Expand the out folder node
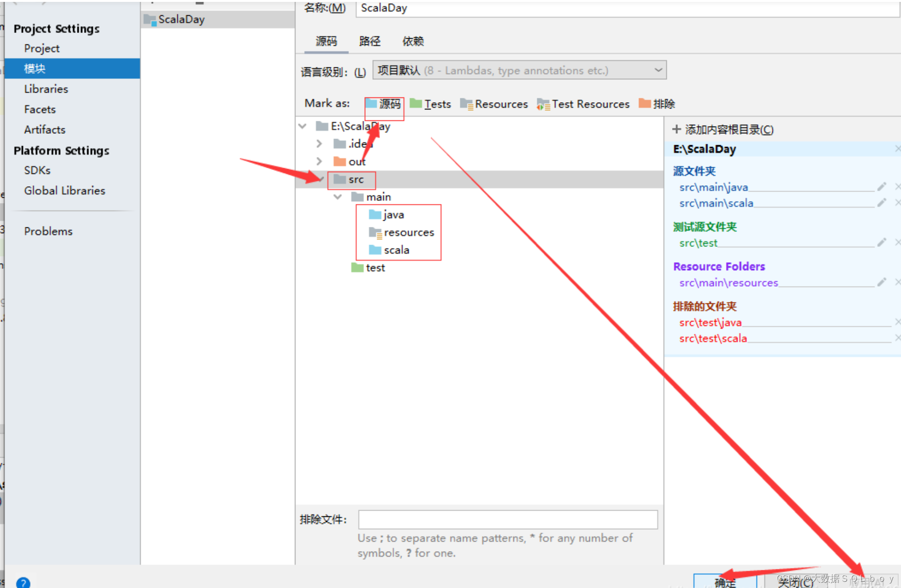This screenshot has width=901, height=588. coord(319,161)
